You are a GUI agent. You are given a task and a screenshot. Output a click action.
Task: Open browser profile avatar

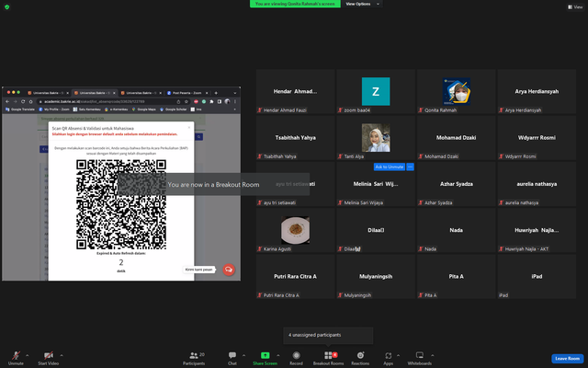pos(227,101)
